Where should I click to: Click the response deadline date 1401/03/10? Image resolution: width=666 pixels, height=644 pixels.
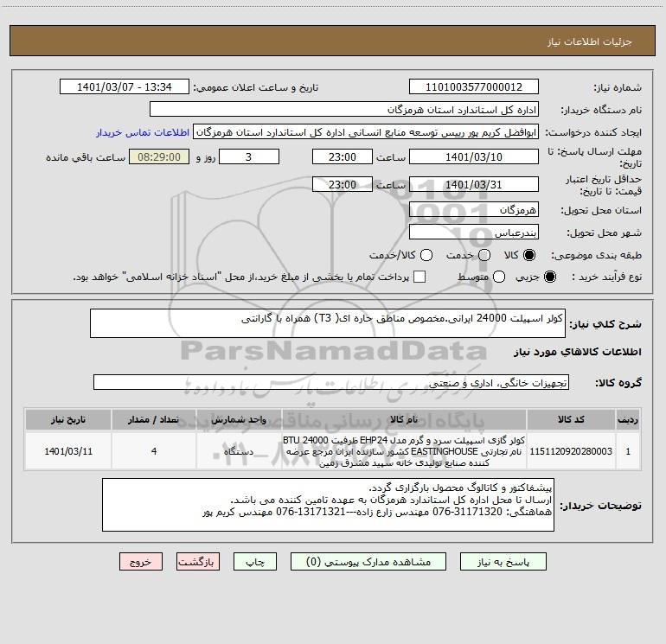[x=474, y=157]
